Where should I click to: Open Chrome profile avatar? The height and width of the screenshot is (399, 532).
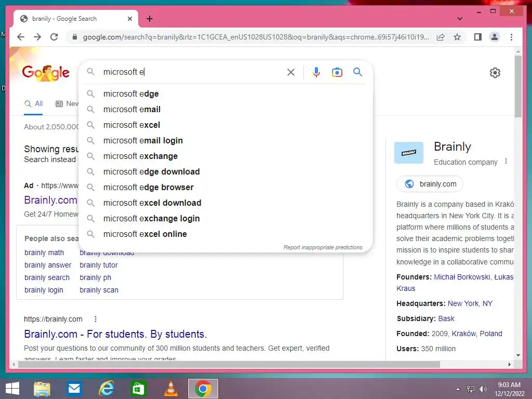pyautogui.click(x=495, y=37)
